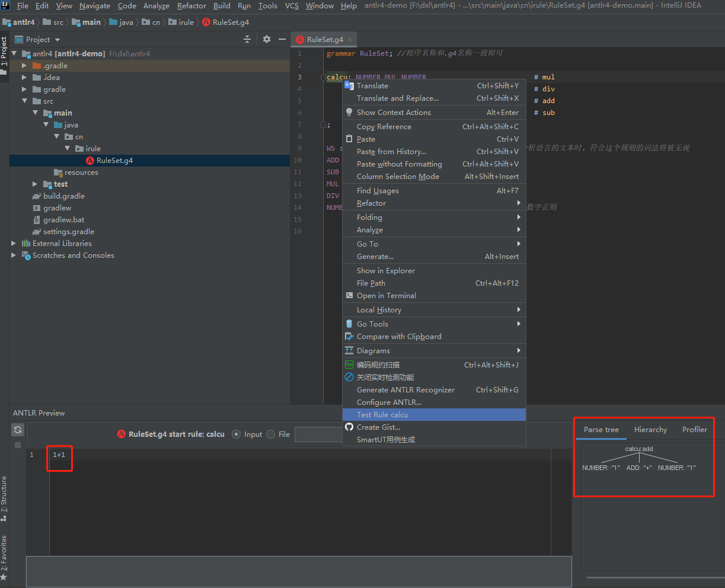Click the External Libraries icon

tap(26, 244)
